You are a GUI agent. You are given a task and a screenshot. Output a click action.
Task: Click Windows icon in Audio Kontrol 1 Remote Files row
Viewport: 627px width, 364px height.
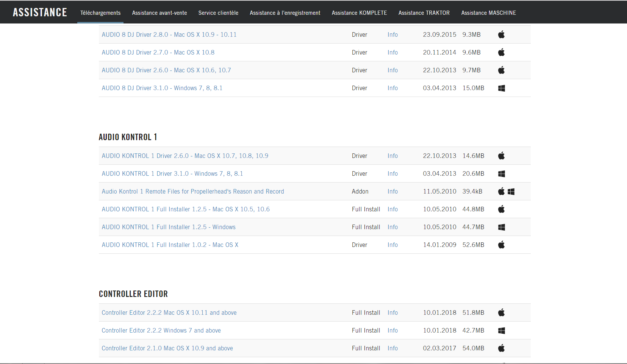point(511,192)
